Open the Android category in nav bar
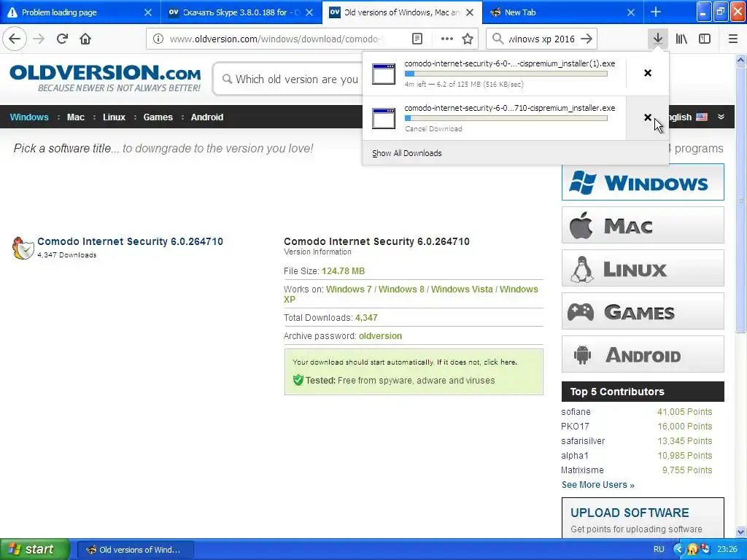This screenshot has height=560, width=747. [x=206, y=117]
